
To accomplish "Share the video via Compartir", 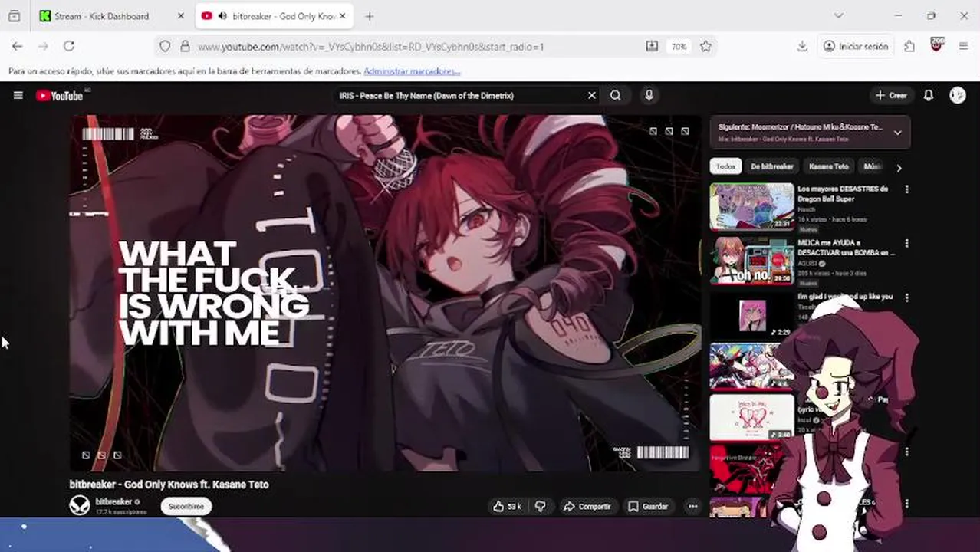I will (x=587, y=506).
